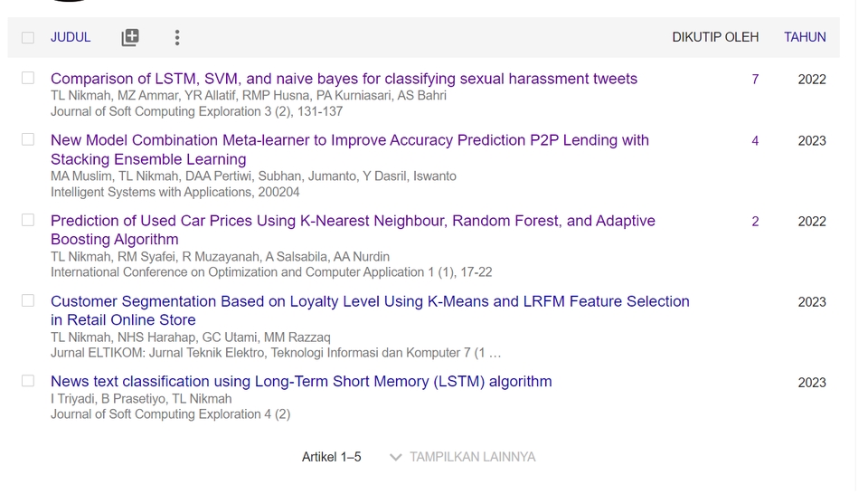Sort articles by the JUDUL column header
The width and height of the screenshot is (868, 494).
pos(71,37)
